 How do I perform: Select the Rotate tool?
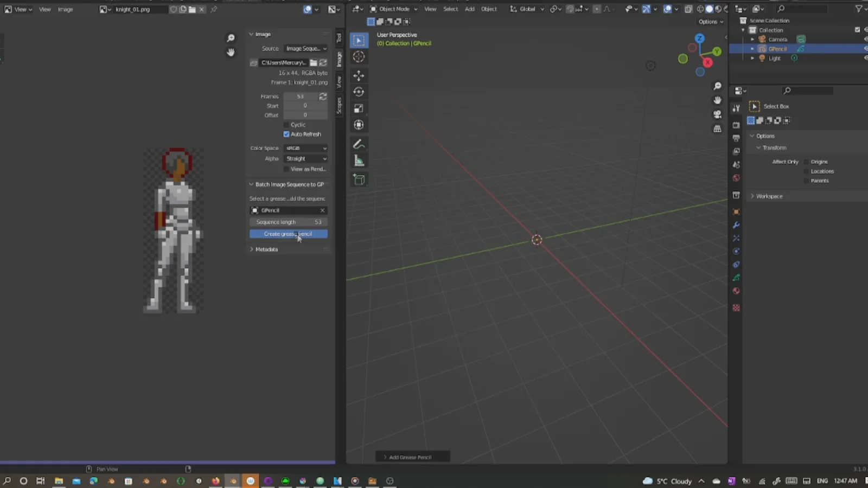(x=359, y=92)
